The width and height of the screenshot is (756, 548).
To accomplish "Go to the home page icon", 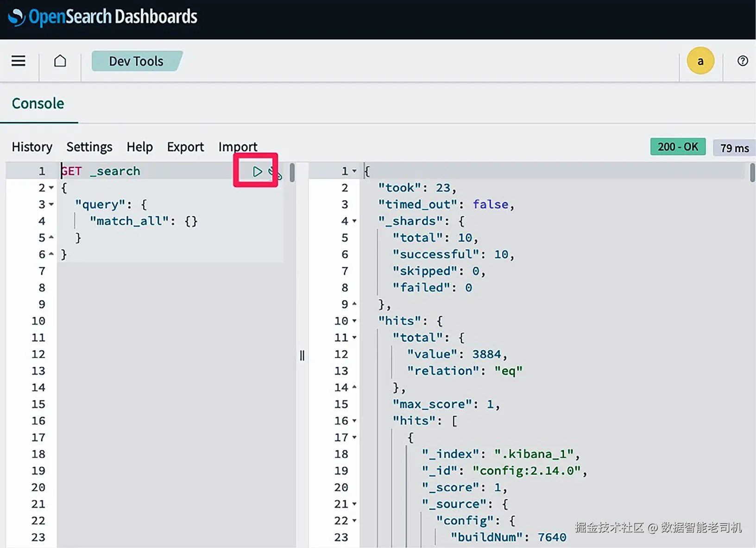I will (x=60, y=61).
